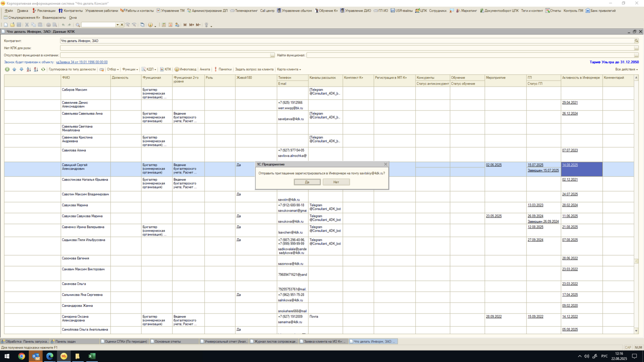The image size is (644, 362).
Task: Open the чдЗаявка 34 link
Action: (82, 62)
